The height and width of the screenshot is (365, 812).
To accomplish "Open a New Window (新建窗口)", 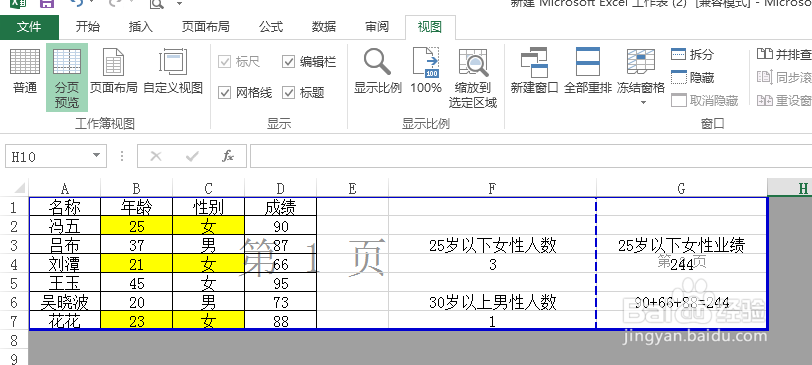I will [534, 72].
